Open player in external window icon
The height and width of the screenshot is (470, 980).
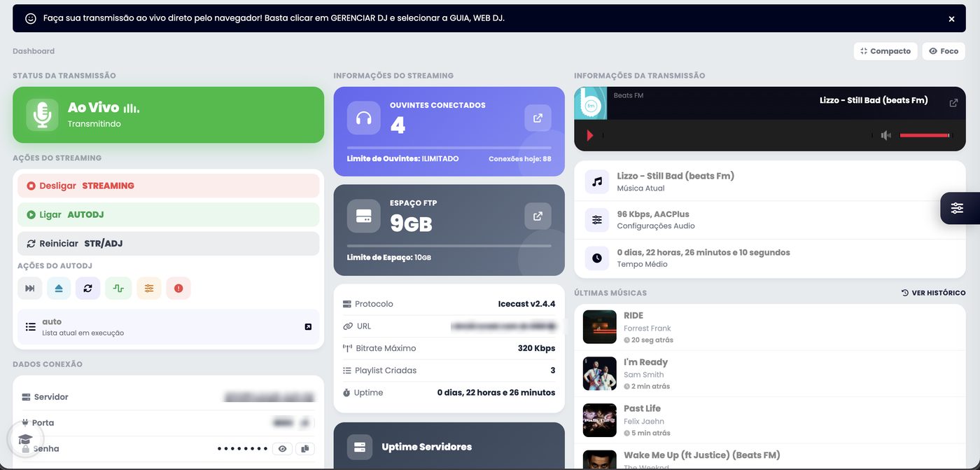[953, 102]
